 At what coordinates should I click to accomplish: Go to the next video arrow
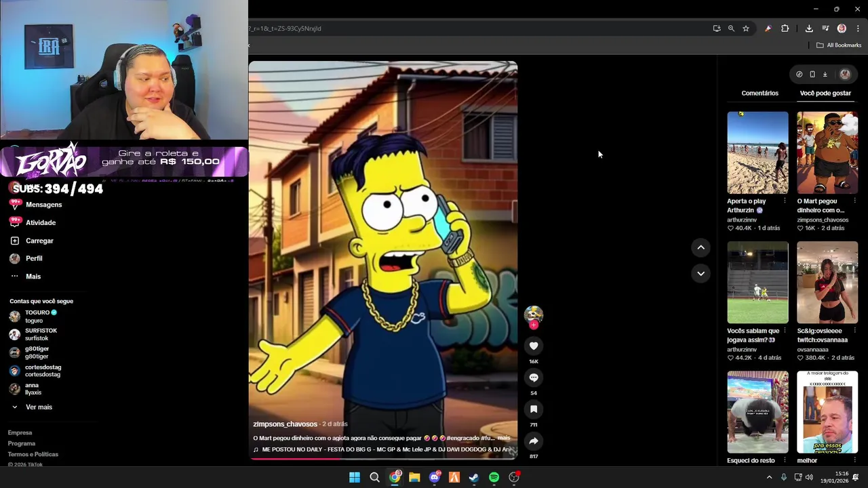point(701,273)
